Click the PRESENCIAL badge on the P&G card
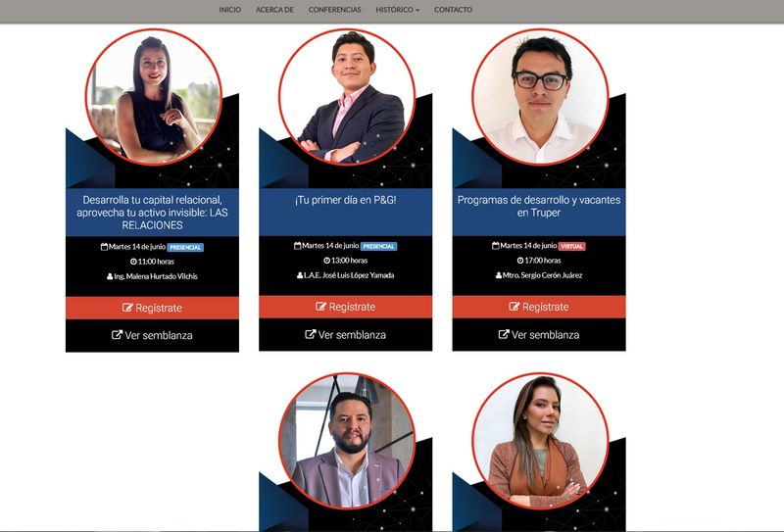The width and height of the screenshot is (784, 532). coord(378,247)
